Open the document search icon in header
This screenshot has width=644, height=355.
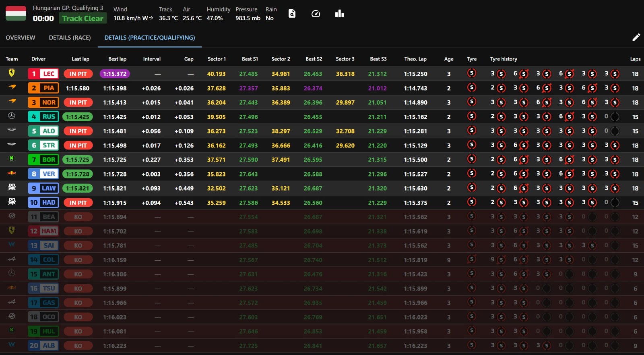pos(292,14)
